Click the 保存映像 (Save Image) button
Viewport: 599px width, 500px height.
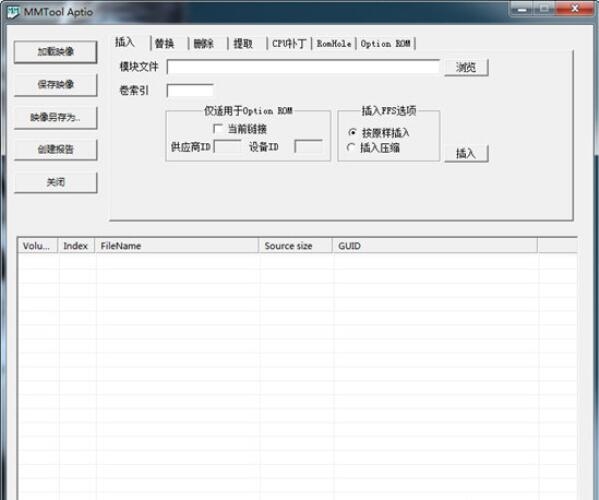click(55, 85)
